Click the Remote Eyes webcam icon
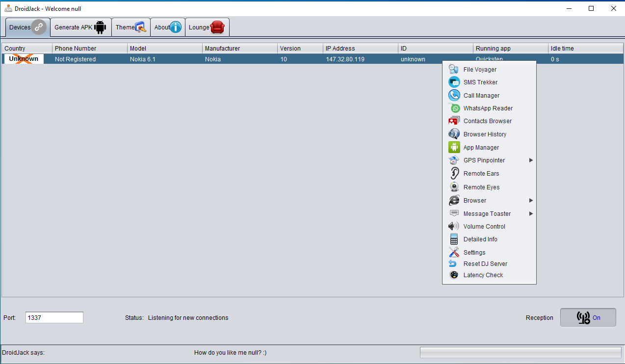The width and height of the screenshot is (625, 364). [454, 187]
